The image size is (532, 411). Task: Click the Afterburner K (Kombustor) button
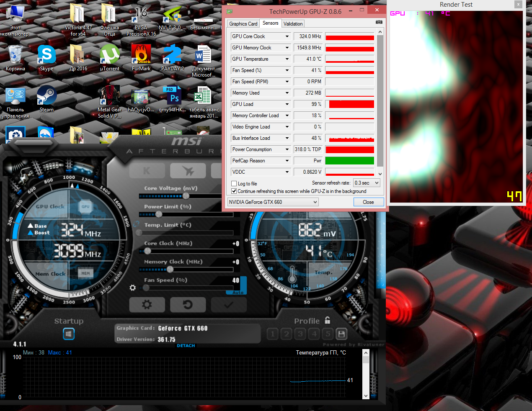tap(147, 171)
